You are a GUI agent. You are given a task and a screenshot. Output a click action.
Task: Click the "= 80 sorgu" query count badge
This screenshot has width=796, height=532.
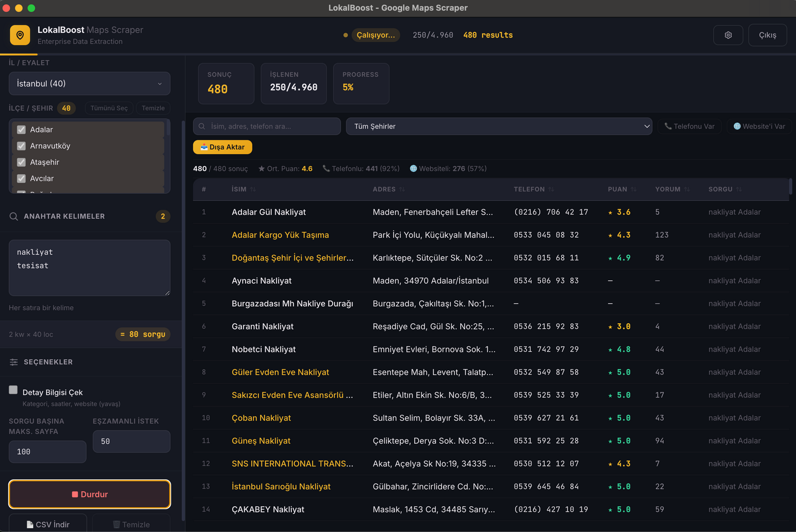click(143, 334)
